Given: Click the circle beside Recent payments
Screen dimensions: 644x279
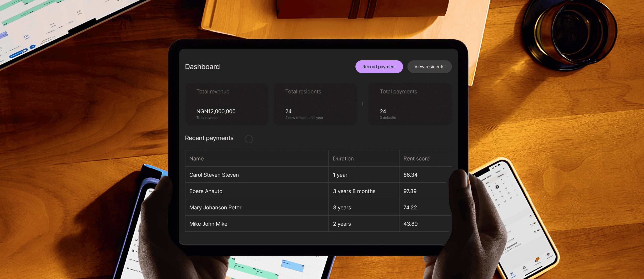Looking at the screenshot, I should coord(248,139).
